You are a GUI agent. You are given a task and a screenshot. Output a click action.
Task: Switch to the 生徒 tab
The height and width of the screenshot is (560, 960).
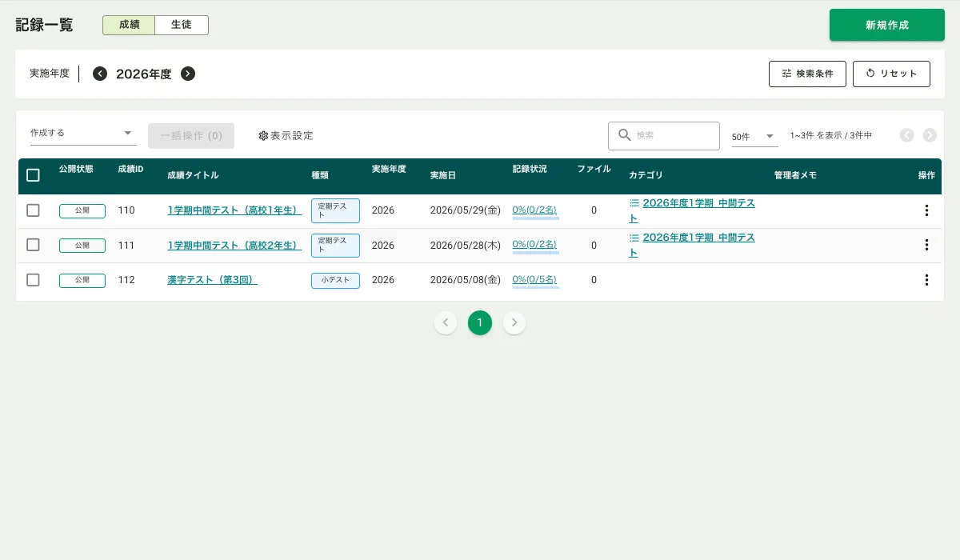(182, 25)
